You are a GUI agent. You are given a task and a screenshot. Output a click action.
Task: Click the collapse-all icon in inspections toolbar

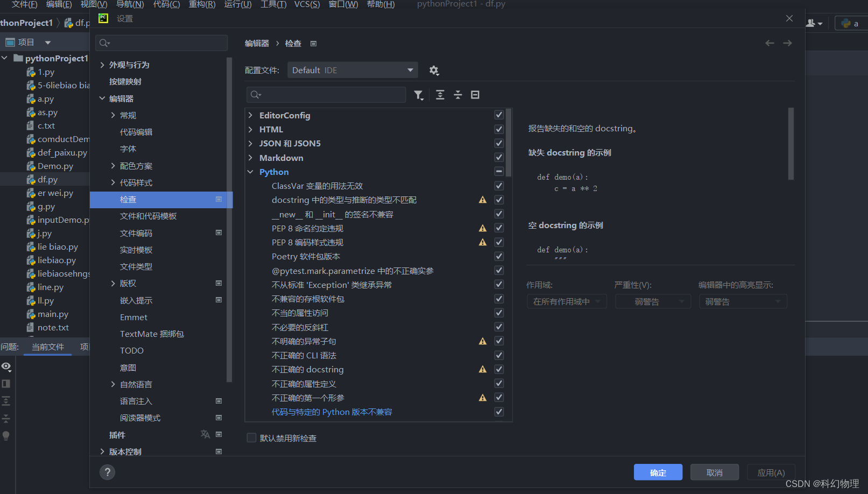[x=457, y=95]
